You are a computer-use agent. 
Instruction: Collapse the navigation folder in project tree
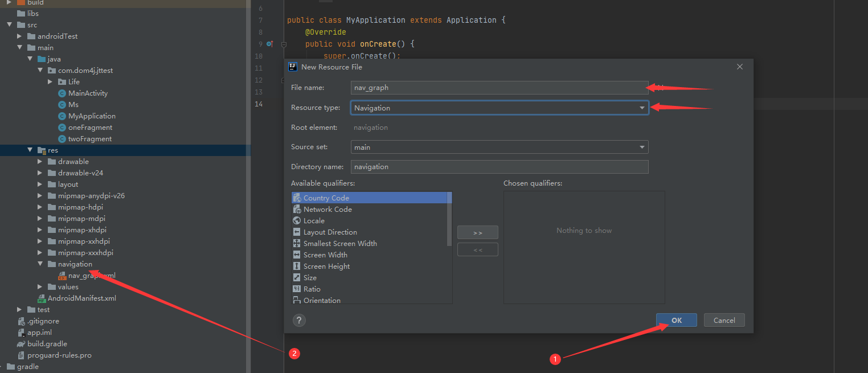click(x=40, y=264)
